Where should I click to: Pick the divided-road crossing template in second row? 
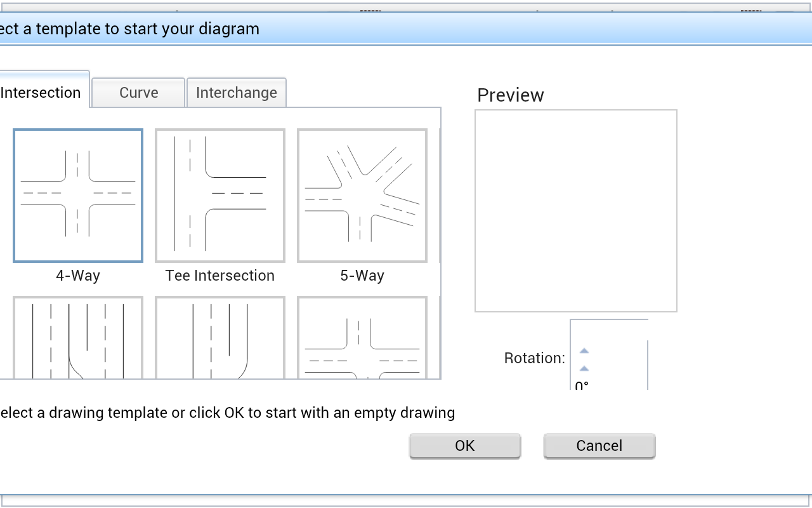point(362,337)
